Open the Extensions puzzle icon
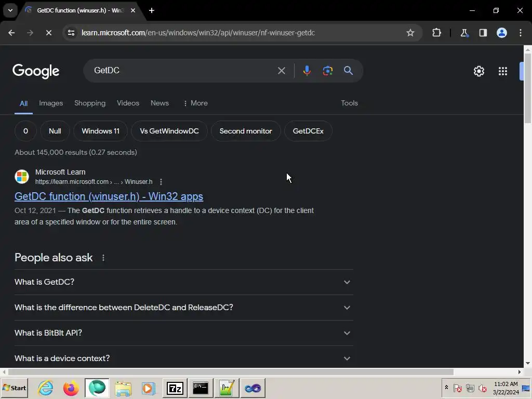The image size is (532, 399). click(x=436, y=33)
